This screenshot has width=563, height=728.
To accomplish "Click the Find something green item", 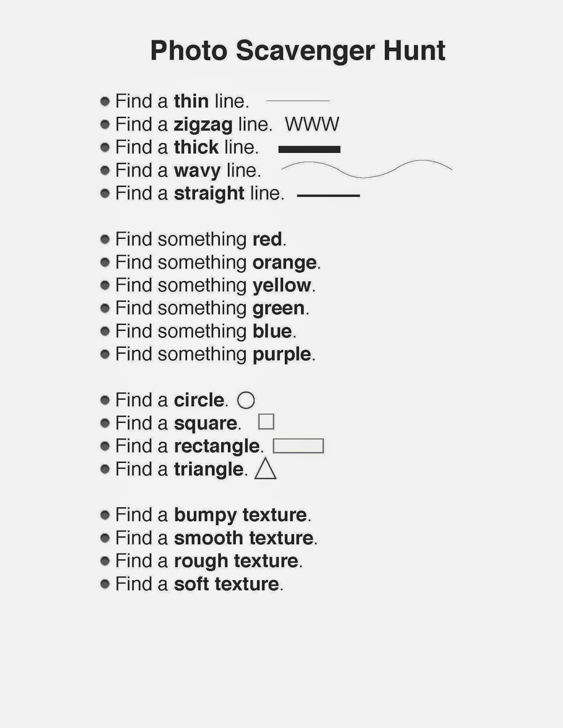I will click(212, 308).
